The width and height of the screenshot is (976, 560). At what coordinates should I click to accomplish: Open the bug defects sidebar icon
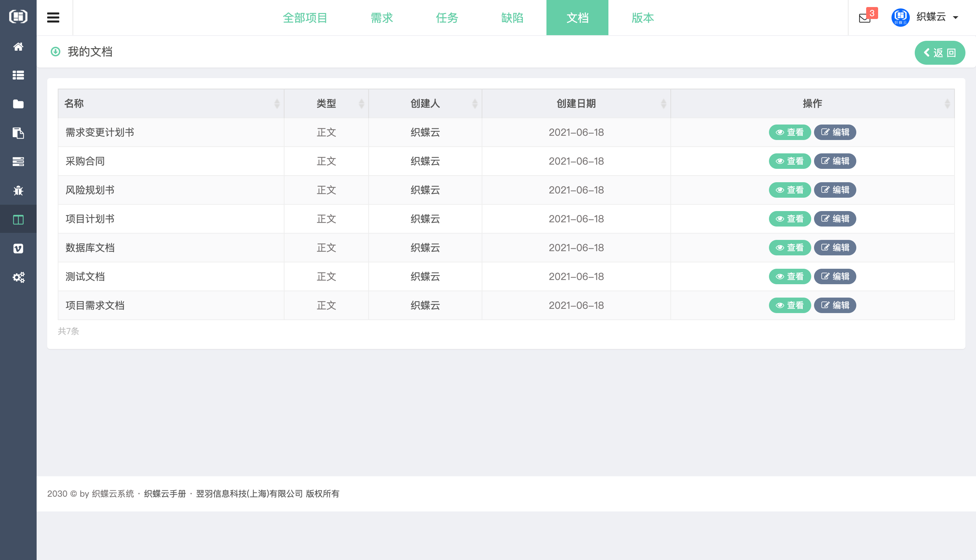pyautogui.click(x=18, y=191)
